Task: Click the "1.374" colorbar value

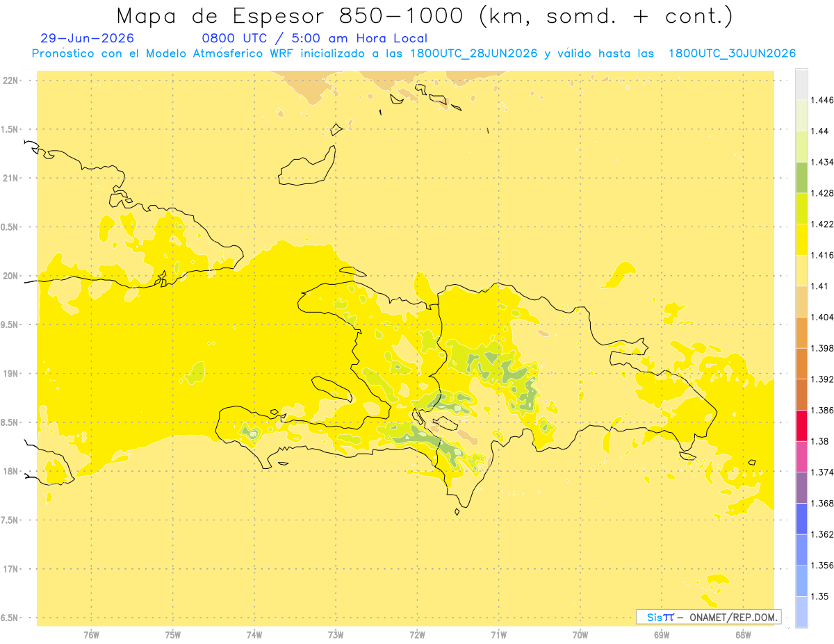Action: pyautogui.click(x=822, y=472)
